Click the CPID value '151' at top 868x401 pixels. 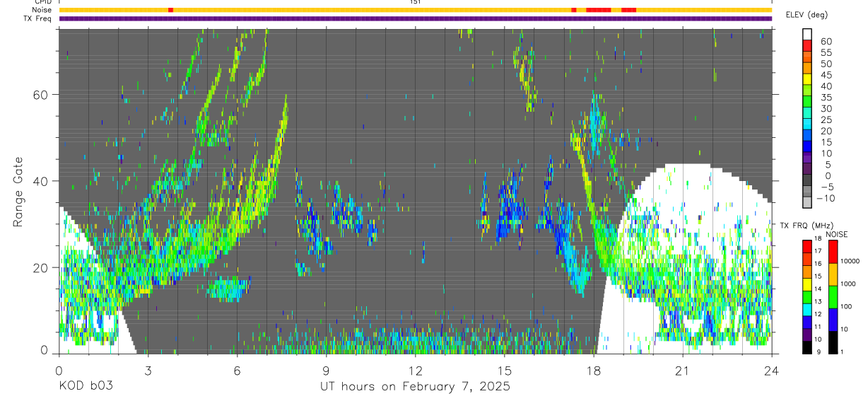coord(416,2)
